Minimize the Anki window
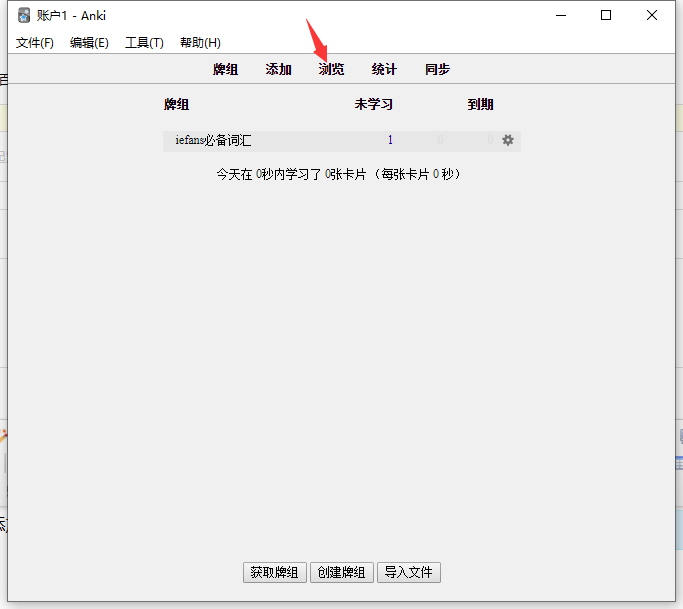Image resolution: width=683 pixels, height=609 pixels. [560, 15]
